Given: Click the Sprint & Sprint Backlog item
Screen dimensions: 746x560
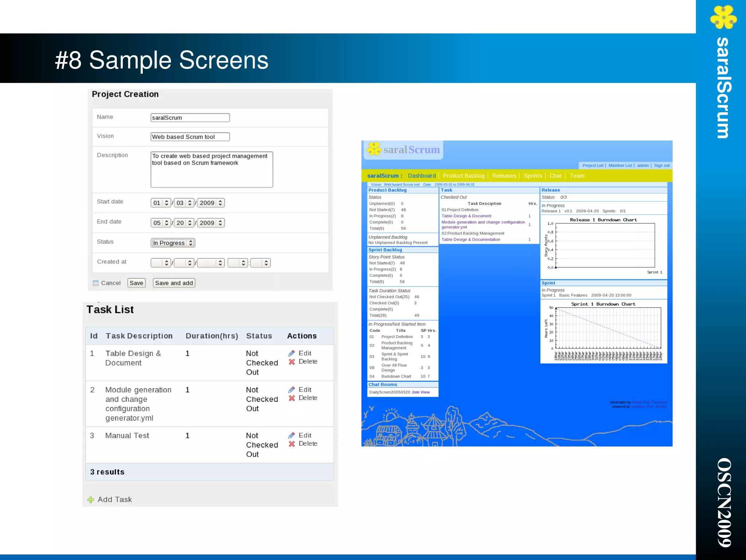Looking at the screenshot, I should [x=394, y=357].
